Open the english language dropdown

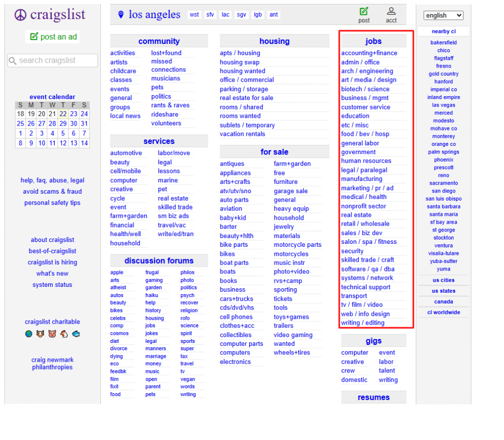click(443, 15)
